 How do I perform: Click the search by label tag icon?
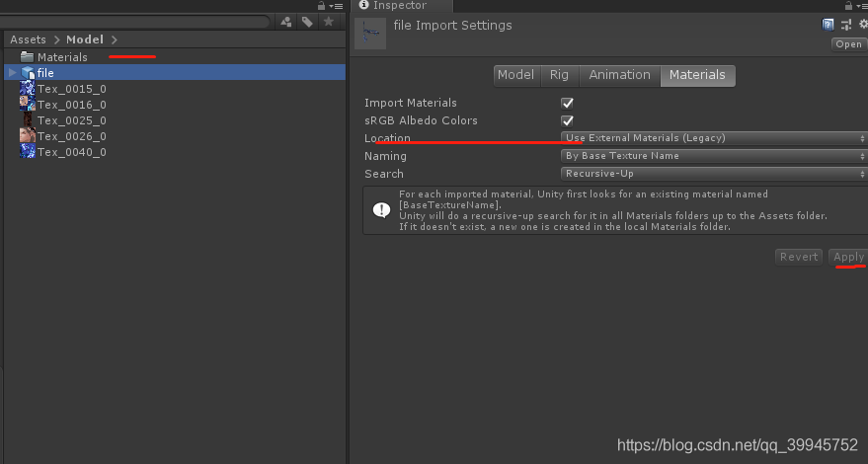[308, 21]
